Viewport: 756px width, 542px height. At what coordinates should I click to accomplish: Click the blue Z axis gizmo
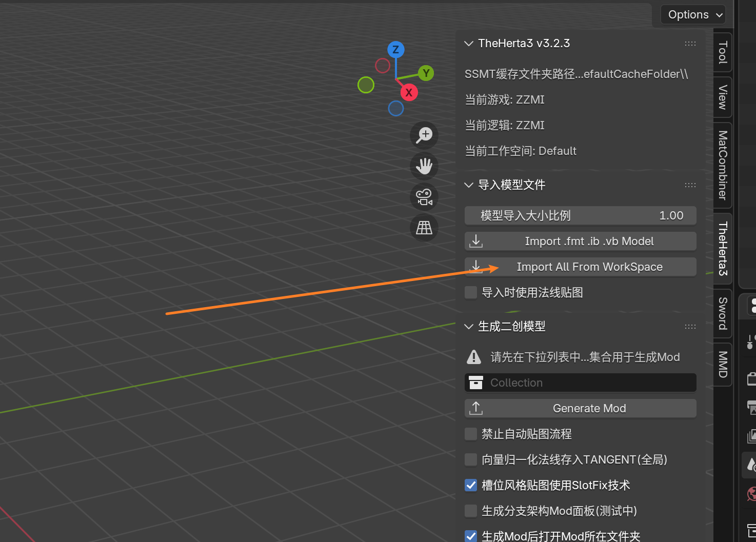coord(395,50)
